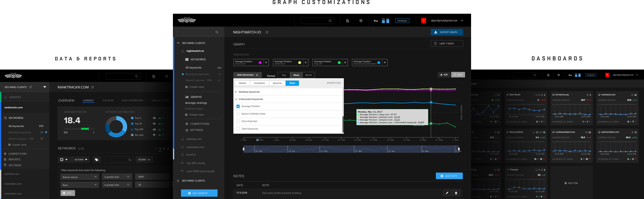Open the Rank filter field dropdown
This screenshot has height=199, width=644.
pos(80,185)
